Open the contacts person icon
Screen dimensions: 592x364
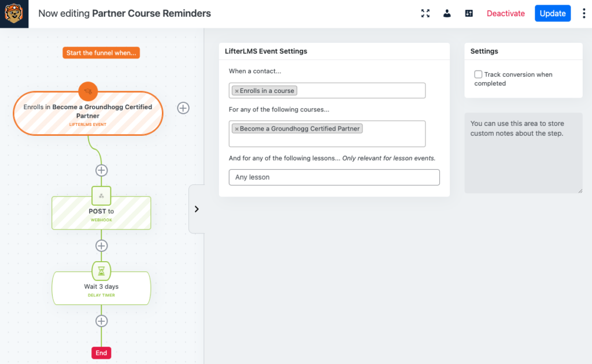coord(447,14)
